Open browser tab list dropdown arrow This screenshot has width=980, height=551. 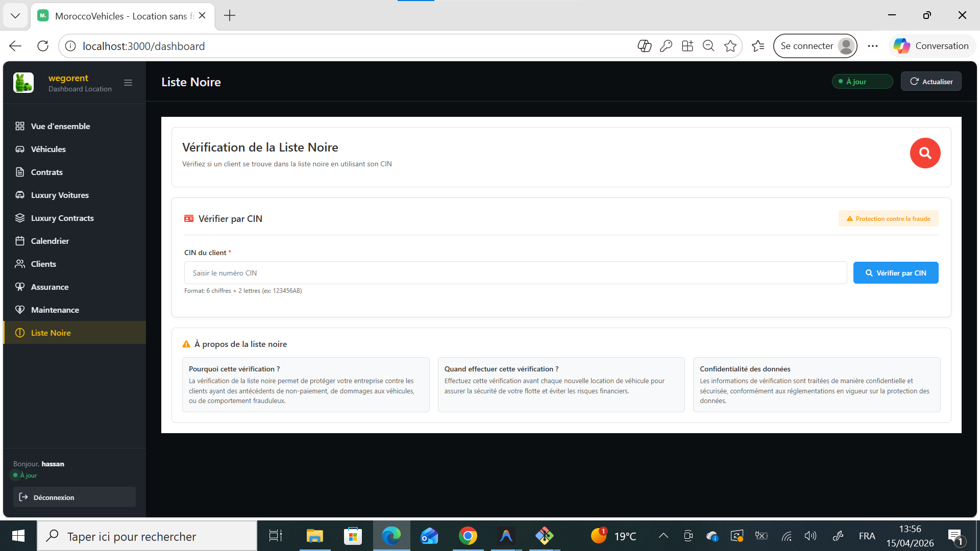click(x=15, y=15)
